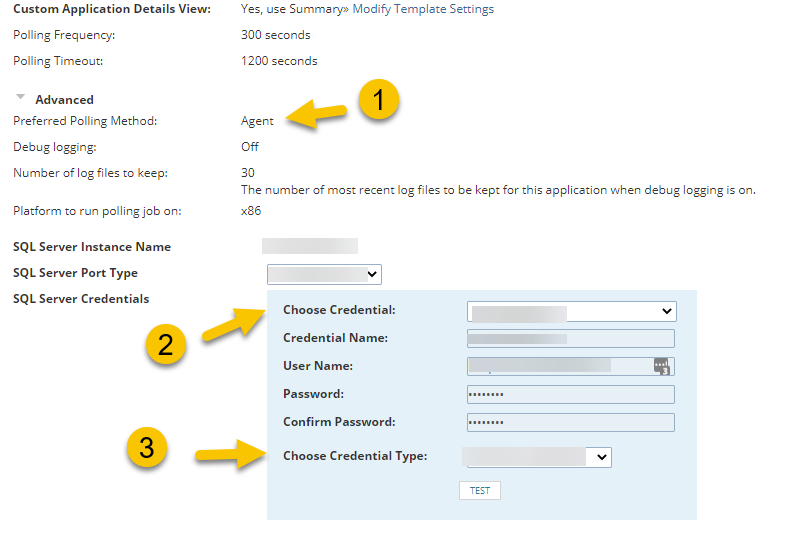Click the 'SQL Server Credentials' label
This screenshot has height=533, width=792.
(x=81, y=299)
